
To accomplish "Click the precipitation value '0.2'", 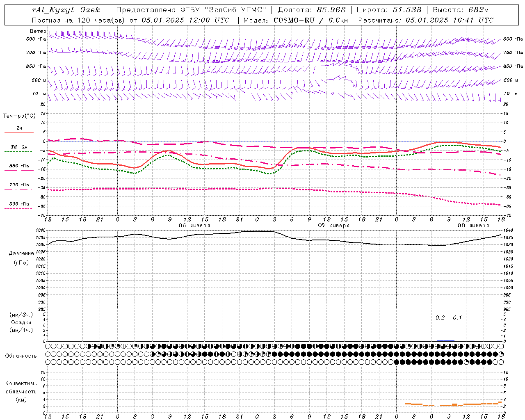I will tap(440, 318).
